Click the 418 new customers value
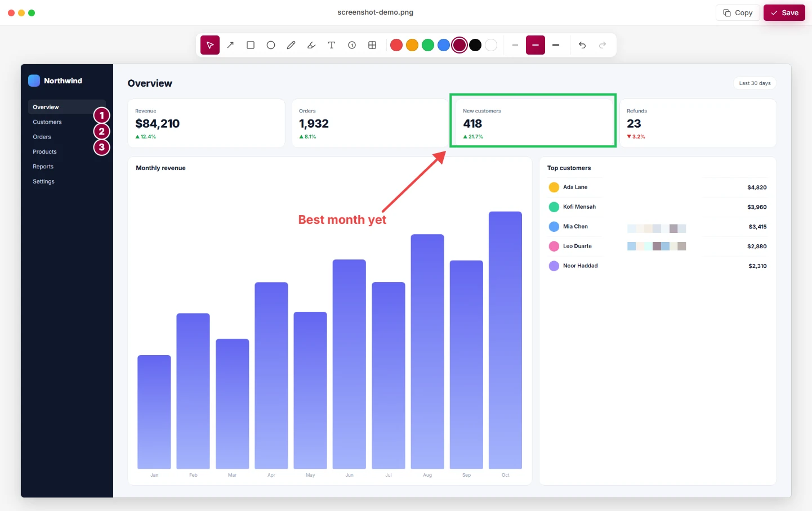 coord(472,124)
